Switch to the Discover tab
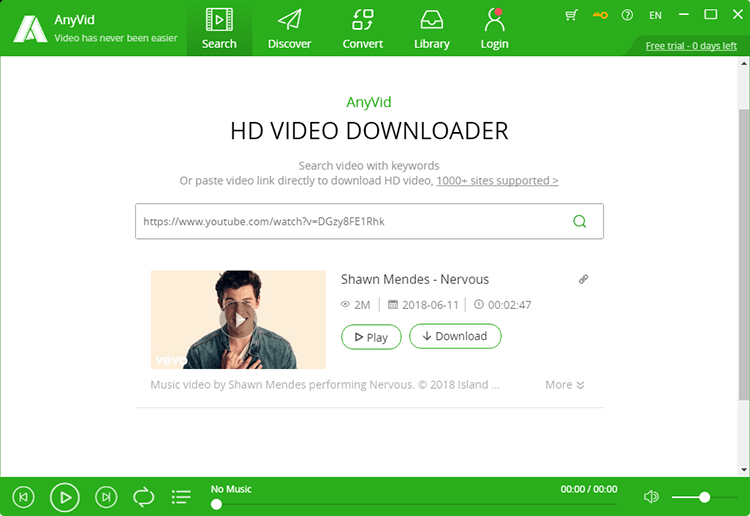Screen dimensions: 750x516 coord(289,29)
